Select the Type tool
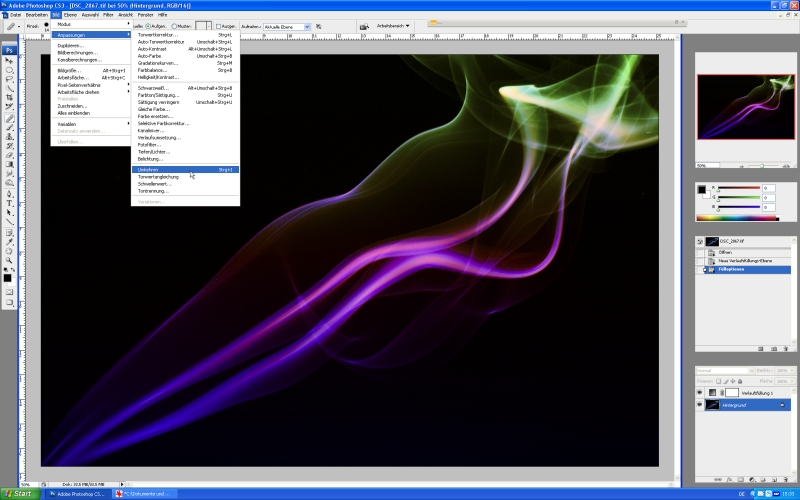The height and width of the screenshot is (500, 800). (9, 203)
